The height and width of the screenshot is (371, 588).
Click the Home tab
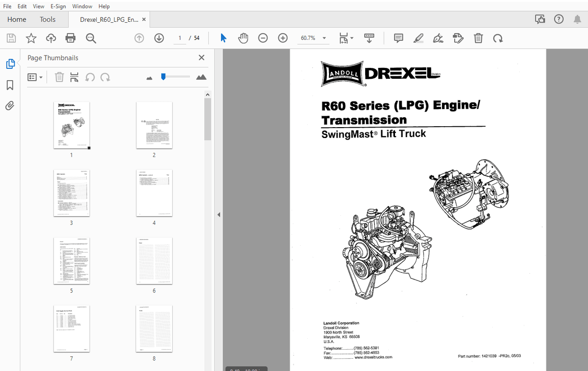pyautogui.click(x=17, y=19)
